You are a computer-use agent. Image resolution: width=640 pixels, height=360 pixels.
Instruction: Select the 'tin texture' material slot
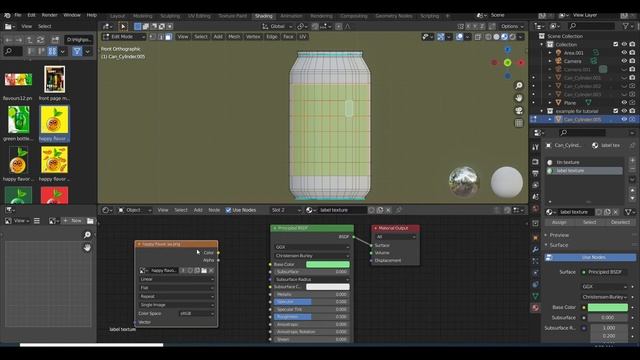584,162
